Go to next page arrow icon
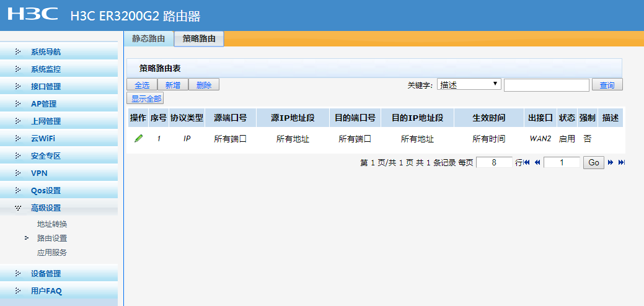The image size is (644, 306). pyautogui.click(x=611, y=162)
